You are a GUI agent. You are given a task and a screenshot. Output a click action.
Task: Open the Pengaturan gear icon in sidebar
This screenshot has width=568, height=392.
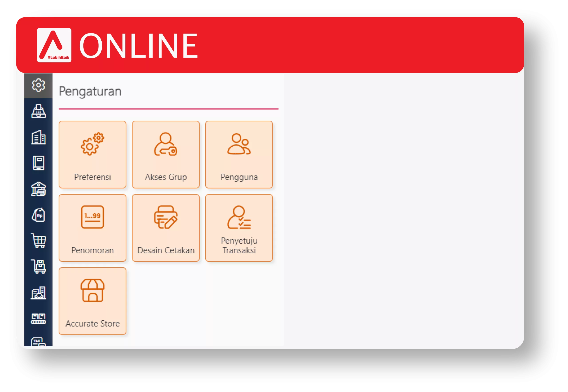(x=38, y=85)
